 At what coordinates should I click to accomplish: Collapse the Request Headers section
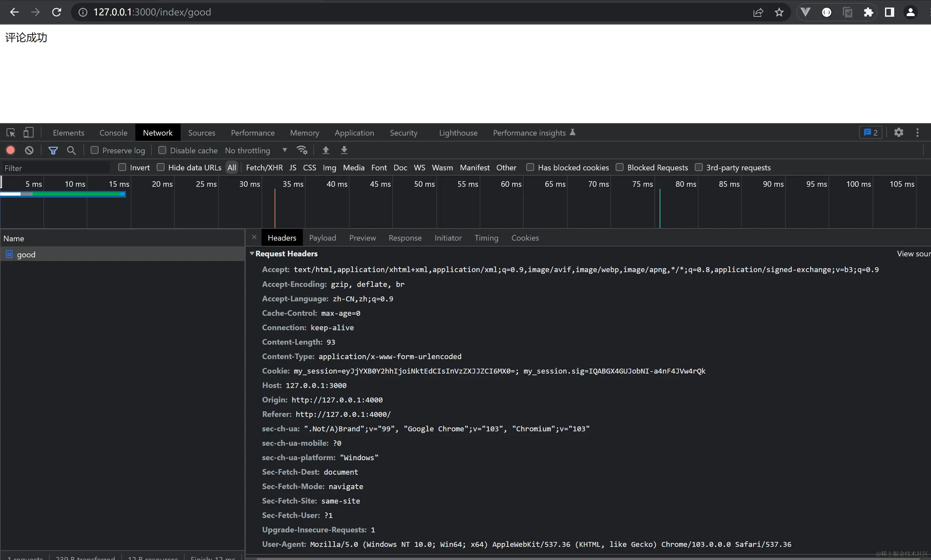[252, 254]
